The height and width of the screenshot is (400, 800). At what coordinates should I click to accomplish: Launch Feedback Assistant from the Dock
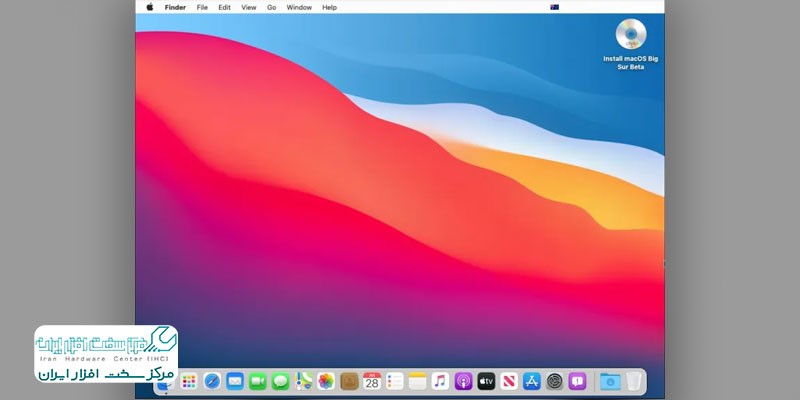[x=577, y=381]
